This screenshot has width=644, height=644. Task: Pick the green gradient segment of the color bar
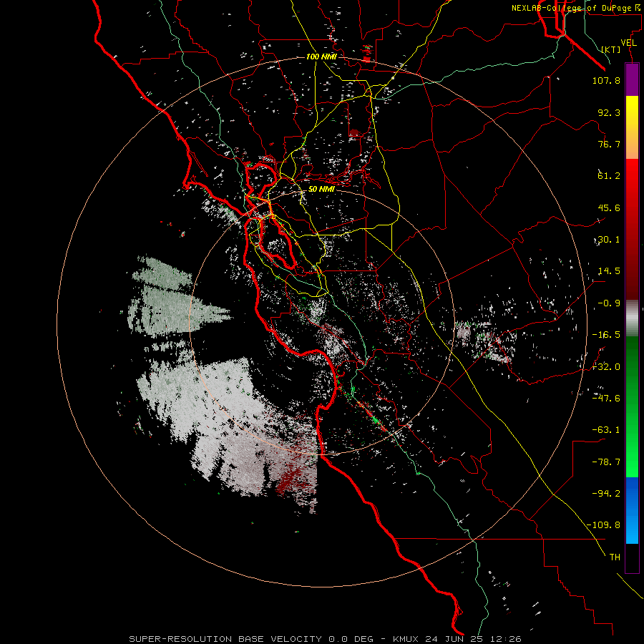tap(632, 406)
